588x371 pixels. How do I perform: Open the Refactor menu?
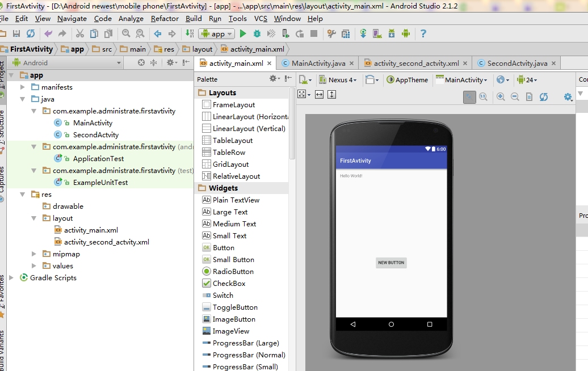pos(165,19)
